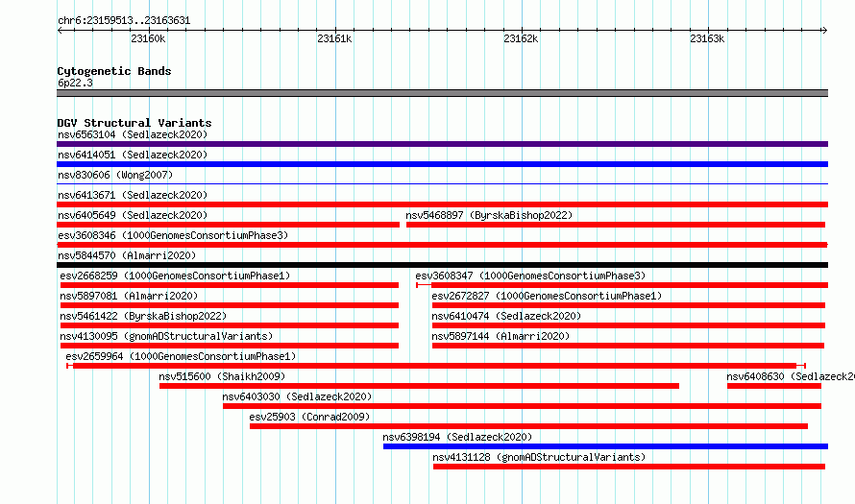Click the Cytogenetic Bands track title
855x504 pixels.
114,71
